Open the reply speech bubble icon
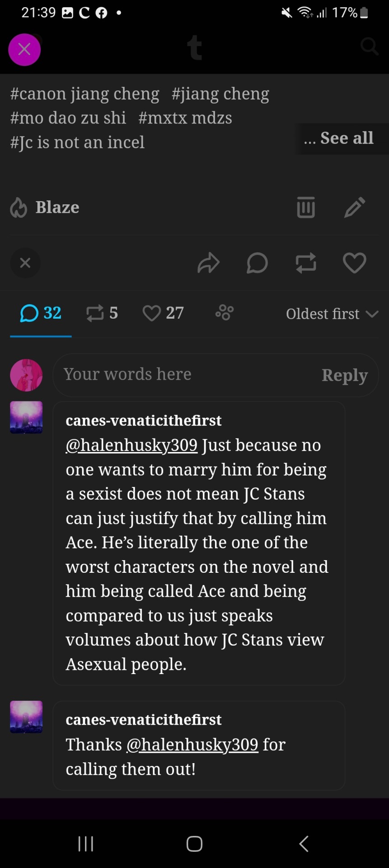 257,263
